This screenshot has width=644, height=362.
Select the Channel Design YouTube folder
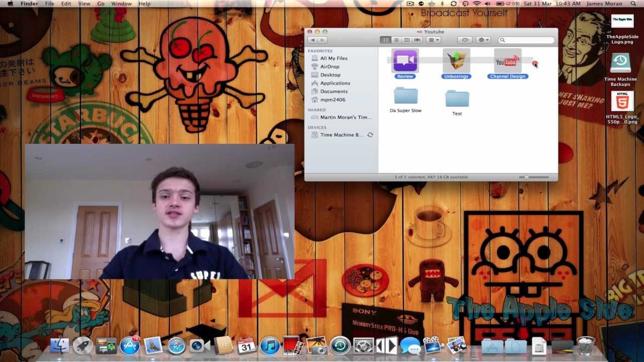tap(508, 61)
